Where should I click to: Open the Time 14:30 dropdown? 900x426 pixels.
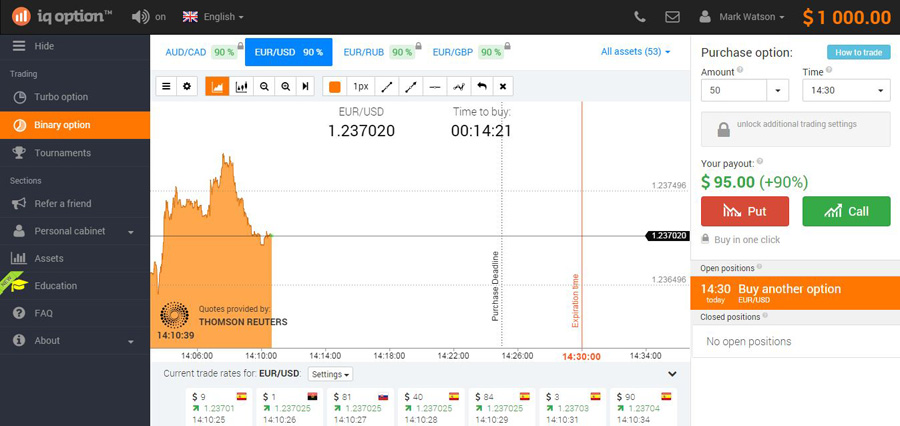pyautogui.click(x=847, y=90)
